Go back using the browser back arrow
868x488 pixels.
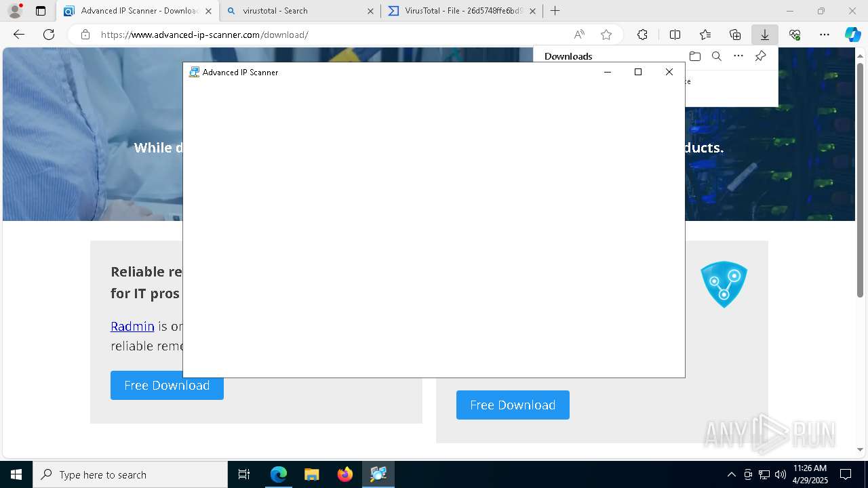[19, 35]
